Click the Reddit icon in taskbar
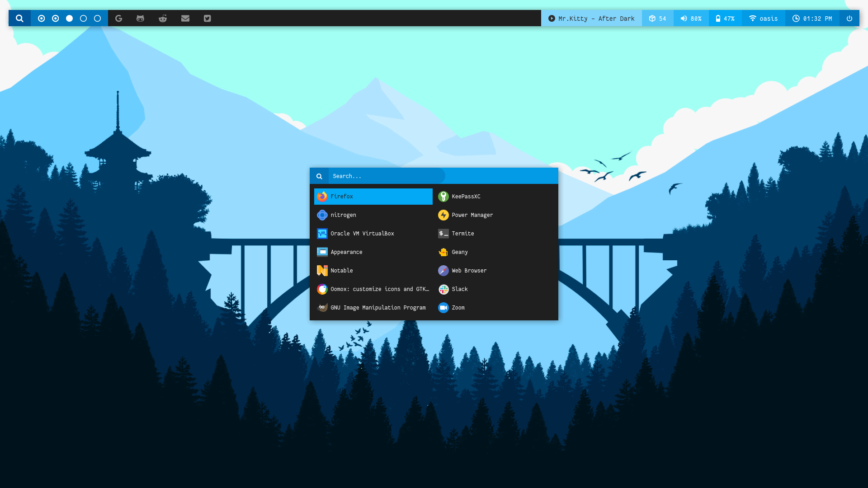This screenshot has width=868, height=488. (x=163, y=18)
